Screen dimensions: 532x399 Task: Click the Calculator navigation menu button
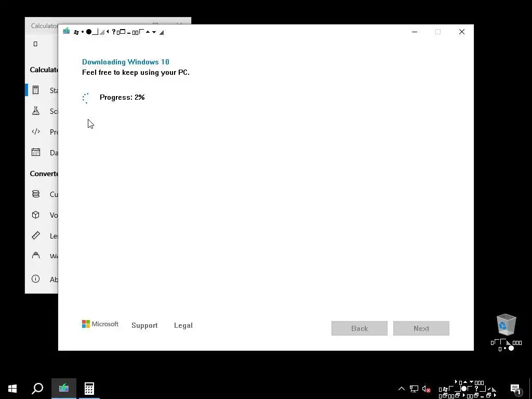click(x=35, y=44)
